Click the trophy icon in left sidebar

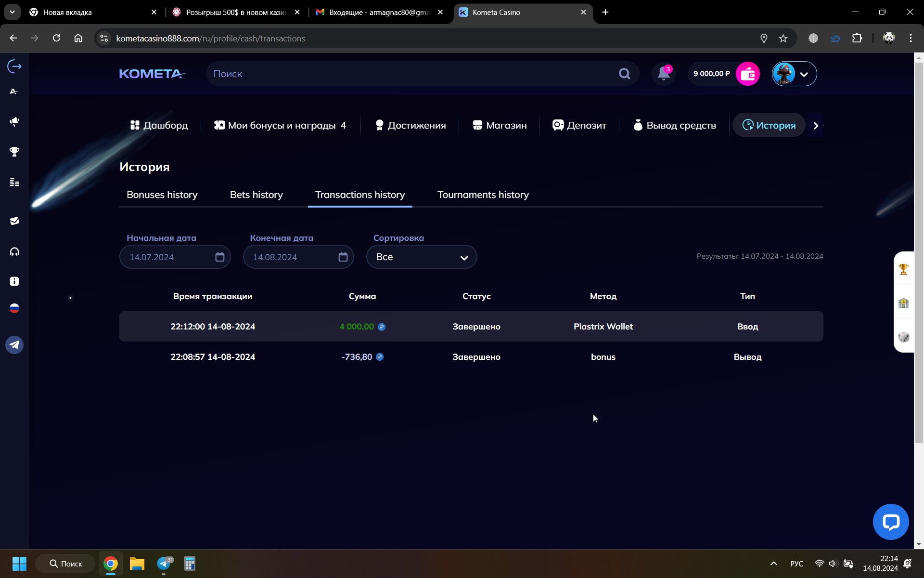14,152
